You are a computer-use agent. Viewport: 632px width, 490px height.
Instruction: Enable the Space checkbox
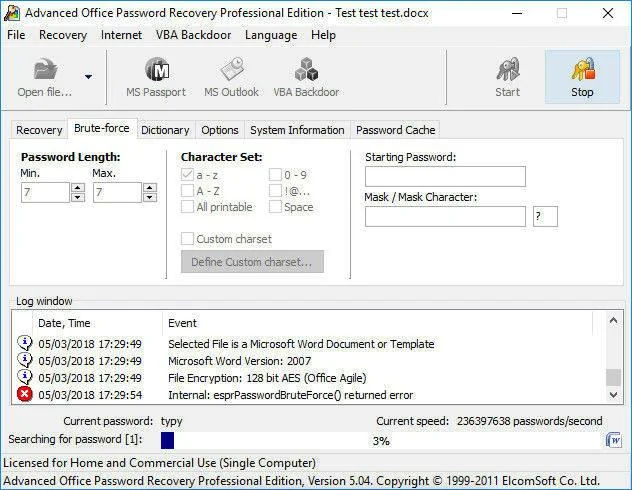(x=275, y=207)
